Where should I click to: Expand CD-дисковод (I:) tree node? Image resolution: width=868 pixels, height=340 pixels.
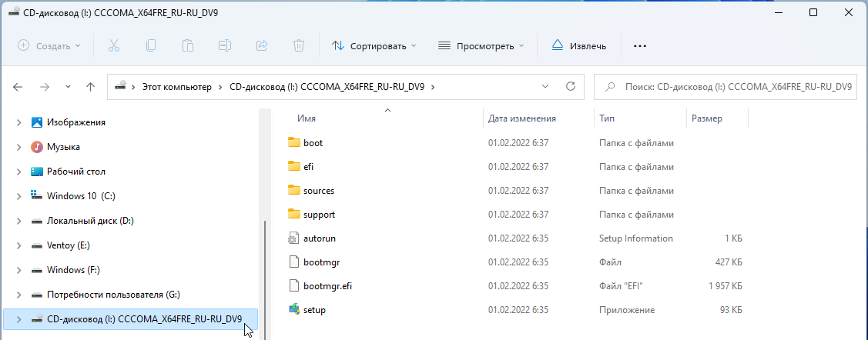[19, 319]
